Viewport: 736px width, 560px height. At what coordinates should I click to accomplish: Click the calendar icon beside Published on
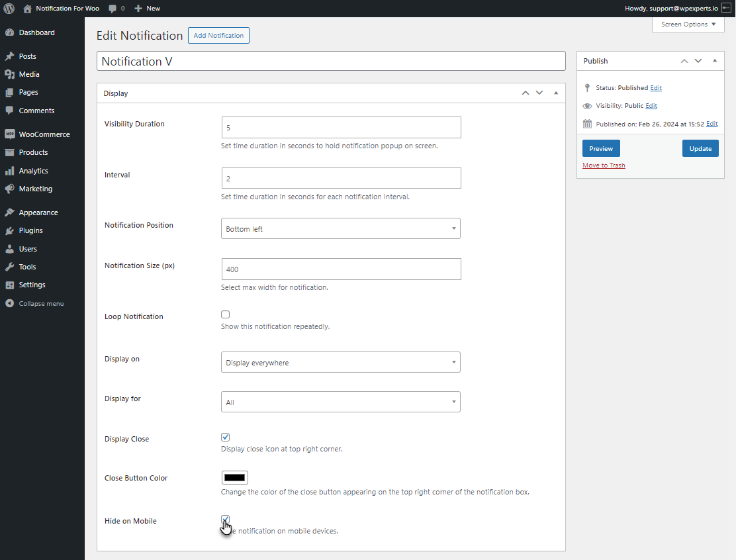click(587, 124)
